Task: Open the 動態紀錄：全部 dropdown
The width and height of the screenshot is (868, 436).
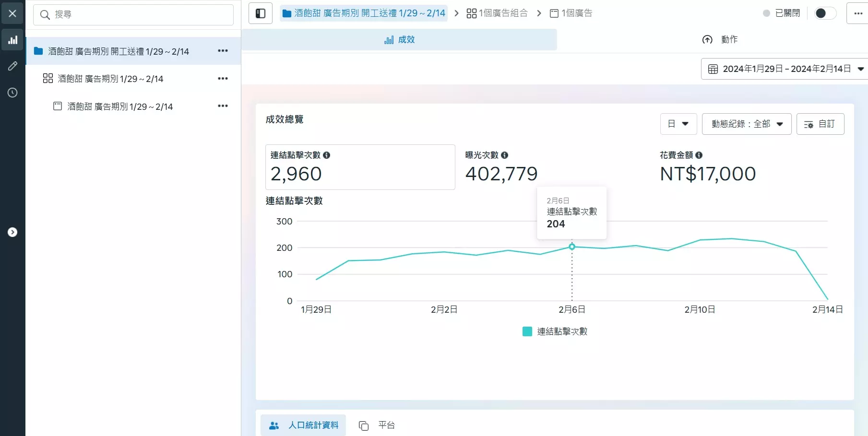Action: [746, 124]
